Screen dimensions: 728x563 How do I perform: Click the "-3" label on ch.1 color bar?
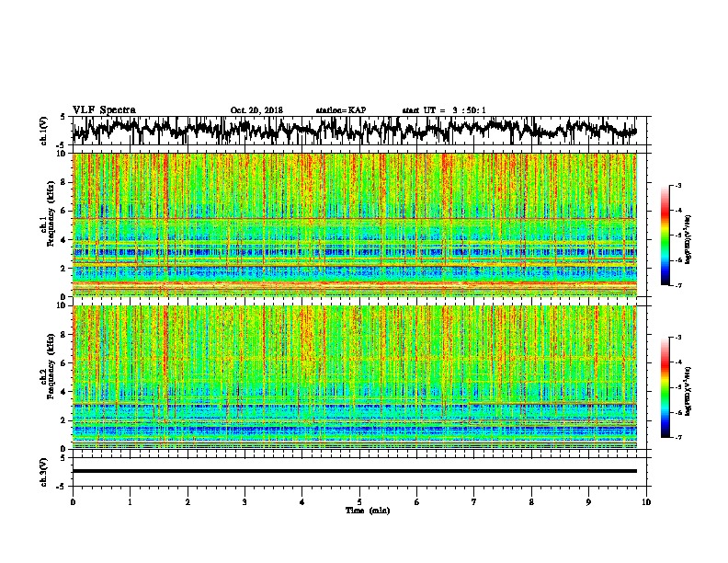[x=677, y=185]
